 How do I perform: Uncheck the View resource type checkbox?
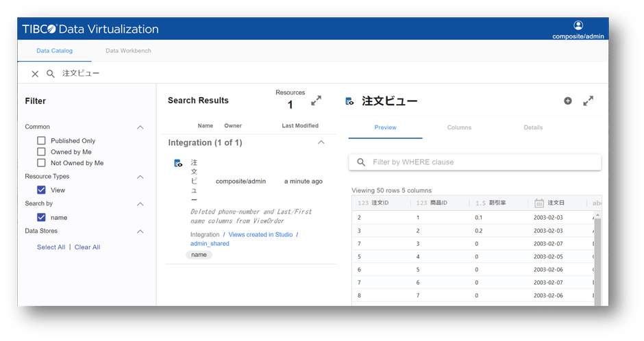(41, 190)
